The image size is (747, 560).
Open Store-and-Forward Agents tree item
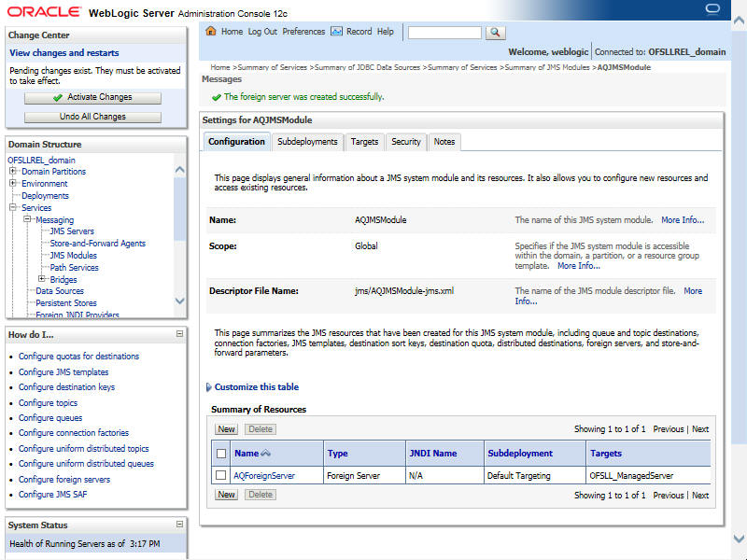(x=98, y=243)
